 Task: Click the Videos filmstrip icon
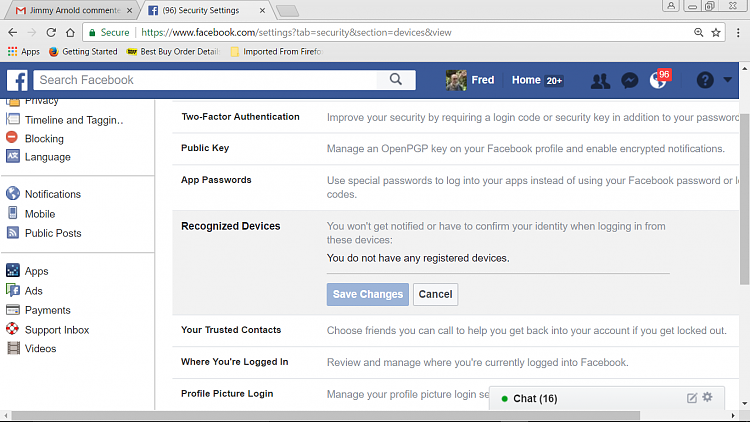[x=13, y=348]
